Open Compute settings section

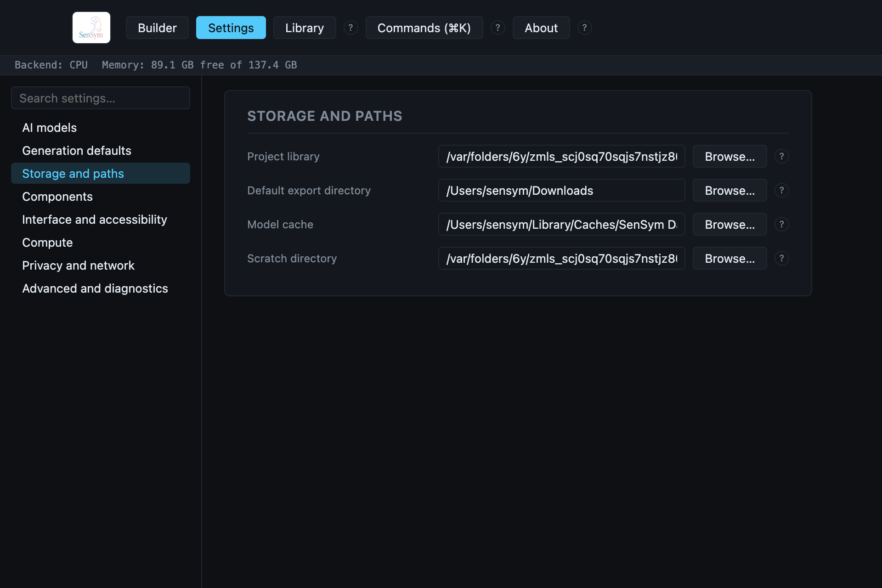tap(101, 242)
